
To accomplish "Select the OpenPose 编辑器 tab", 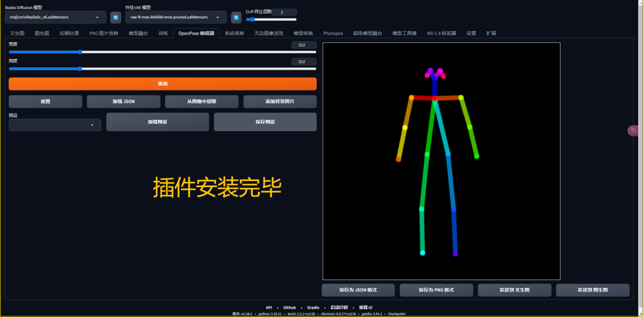I will [196, 33].
